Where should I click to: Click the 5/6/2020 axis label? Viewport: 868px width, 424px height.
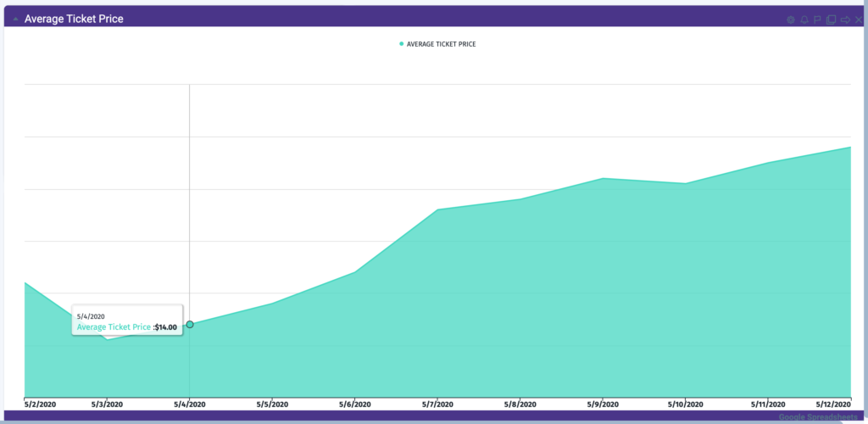coord(355,404)
